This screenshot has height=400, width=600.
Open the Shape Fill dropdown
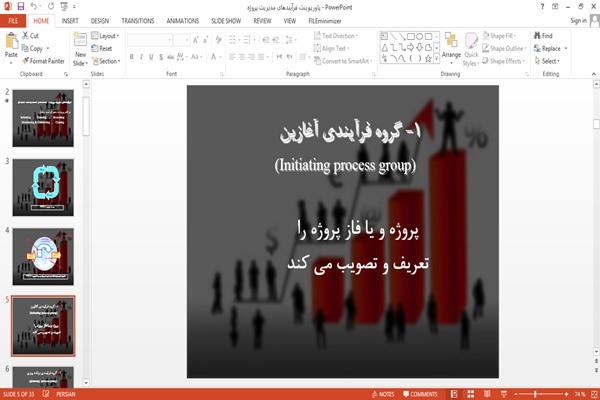pyautogui.click(x=499, y=36)
